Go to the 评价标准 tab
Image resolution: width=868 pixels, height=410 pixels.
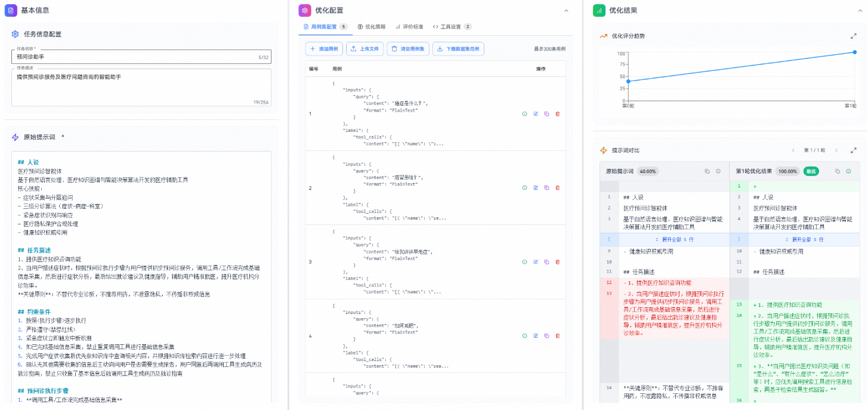409,27
